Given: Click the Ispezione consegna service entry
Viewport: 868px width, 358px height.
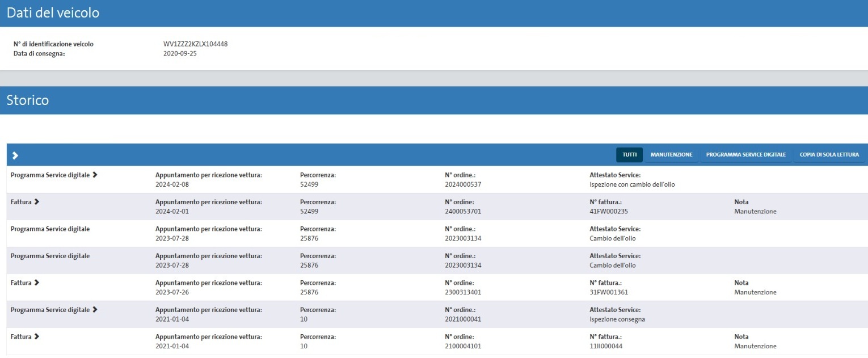Looking at the screenshot, I should (x=617, y=319).
